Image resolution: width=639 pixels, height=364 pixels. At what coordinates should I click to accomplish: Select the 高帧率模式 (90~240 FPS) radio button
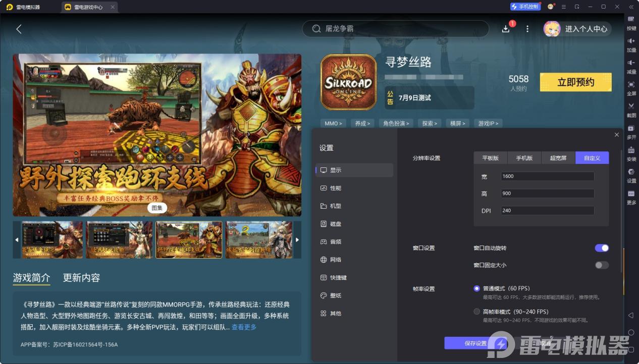coord(476,312)
